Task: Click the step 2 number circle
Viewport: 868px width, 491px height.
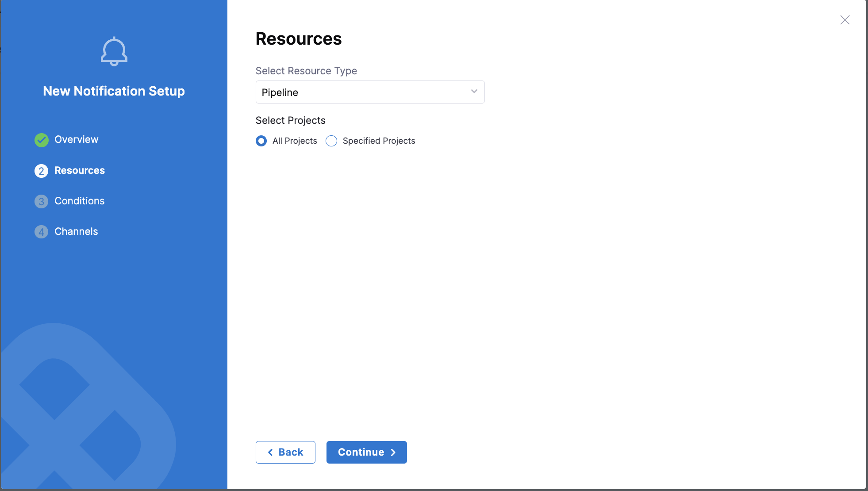Action: click(x=42, y=171)
